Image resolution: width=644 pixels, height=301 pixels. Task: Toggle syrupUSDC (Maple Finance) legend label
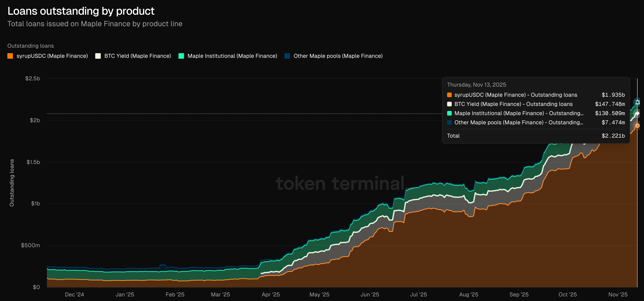pos(52,56)
